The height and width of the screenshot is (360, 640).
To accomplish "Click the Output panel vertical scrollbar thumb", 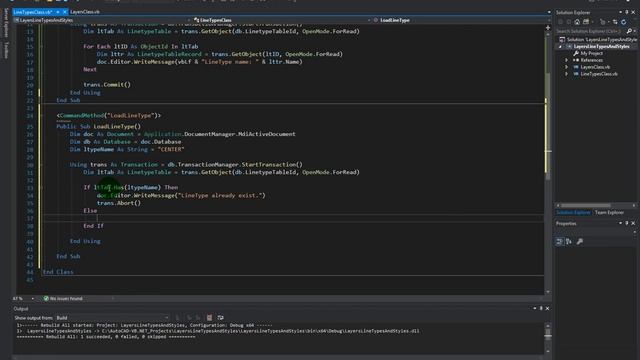I will [x=548, y=334].
